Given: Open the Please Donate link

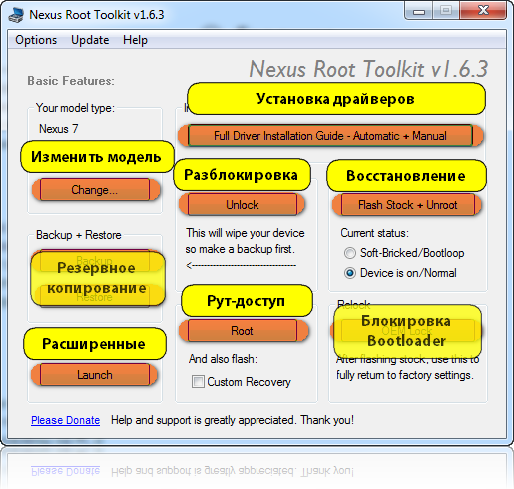Looking at the screenshot, I should click(x=66, y=420).
